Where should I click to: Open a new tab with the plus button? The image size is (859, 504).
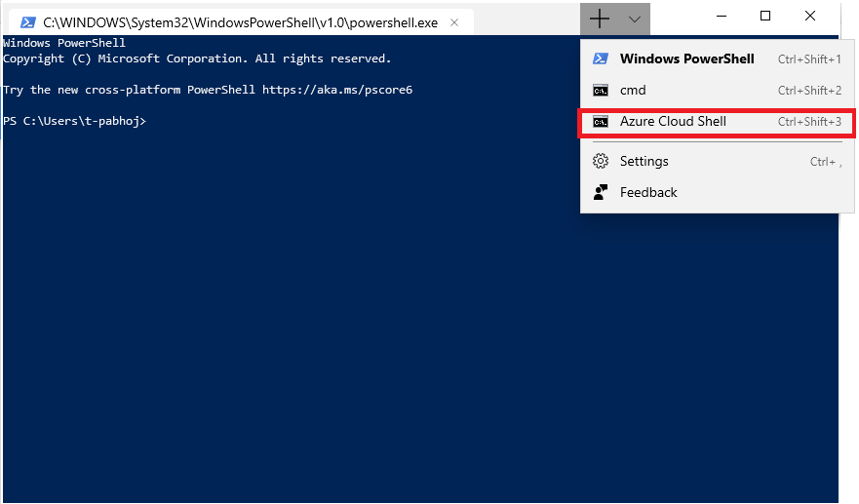tap(600, 19)
